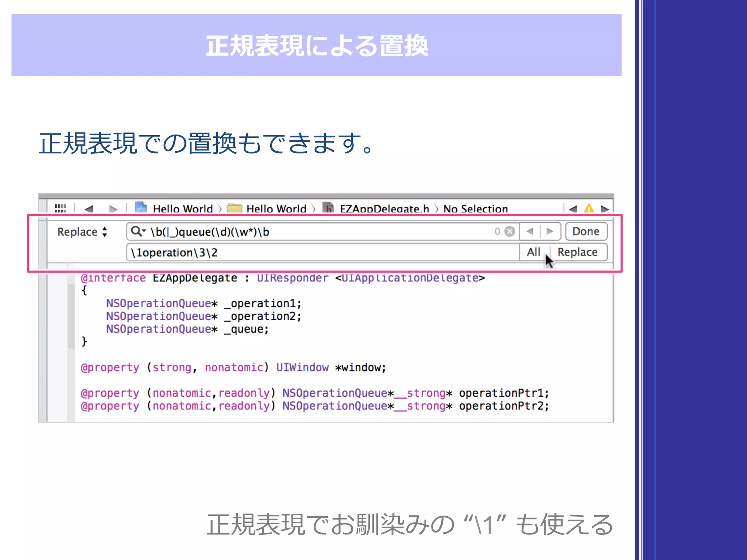Click the warning issue icon
Viewport: 747px width, 560px height.
pyautogui.click(x=589, y=209)
